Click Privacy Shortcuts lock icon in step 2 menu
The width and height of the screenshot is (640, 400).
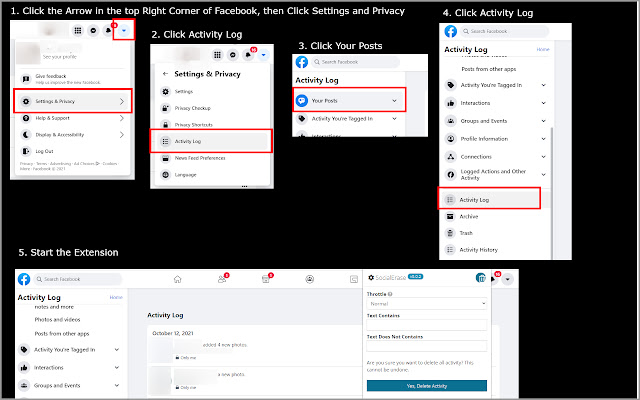pos(165,124)
